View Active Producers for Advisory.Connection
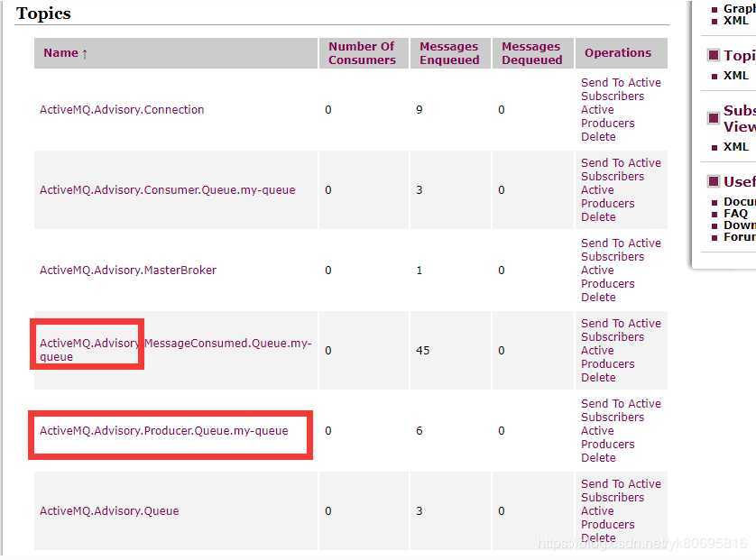This screenshot has width=756, height=560. pos(607,116)
